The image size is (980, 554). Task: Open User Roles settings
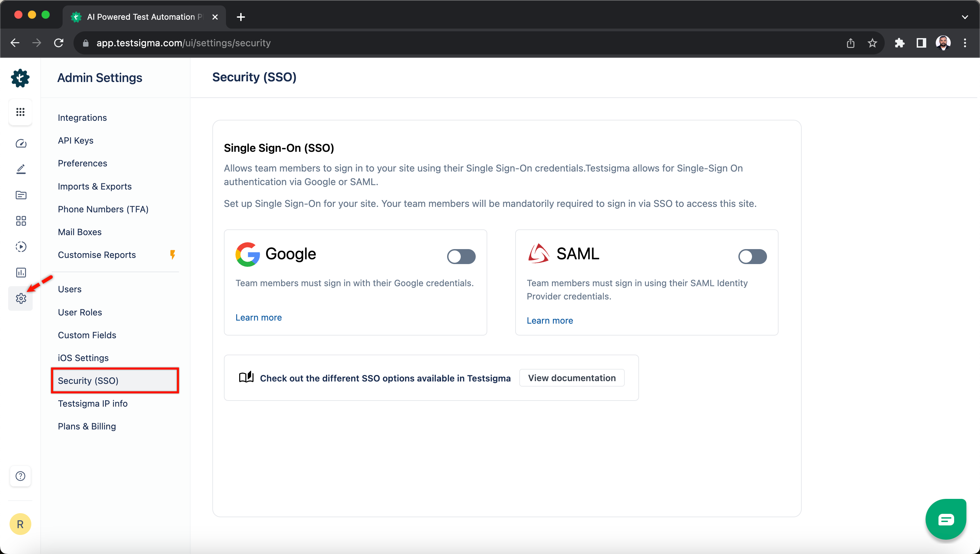(80, 312)
